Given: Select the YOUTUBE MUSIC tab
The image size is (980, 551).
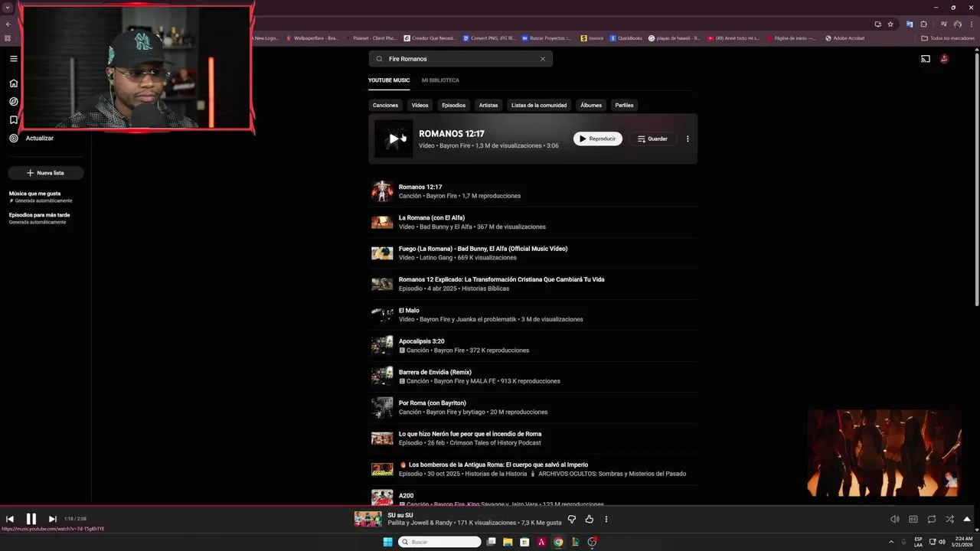Looking at the screenshot, I should 389,80.
